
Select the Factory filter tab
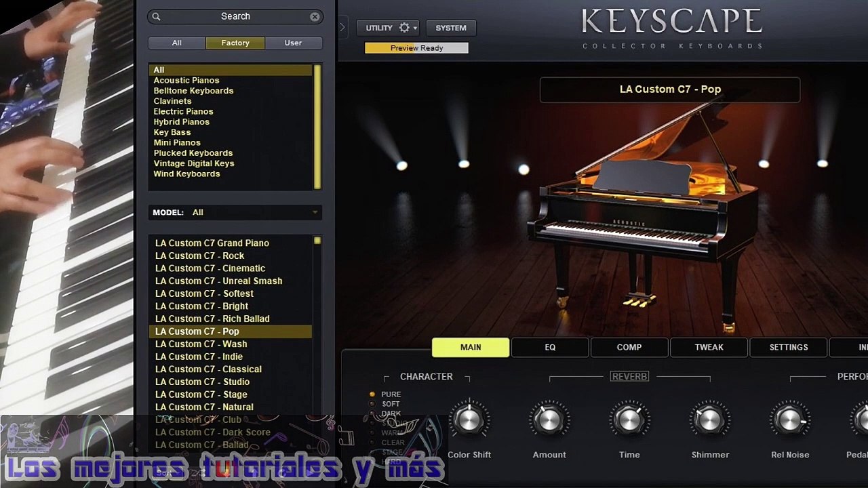(x=235, y=43)
